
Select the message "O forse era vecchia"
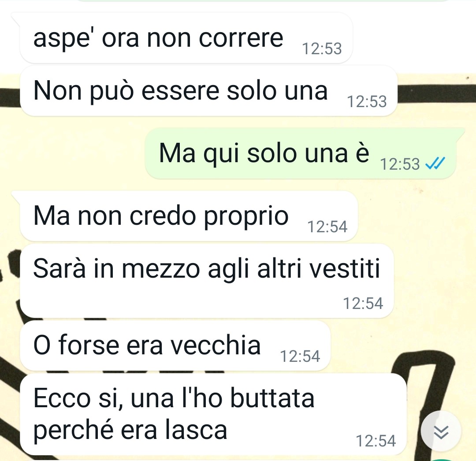point(175,346)
